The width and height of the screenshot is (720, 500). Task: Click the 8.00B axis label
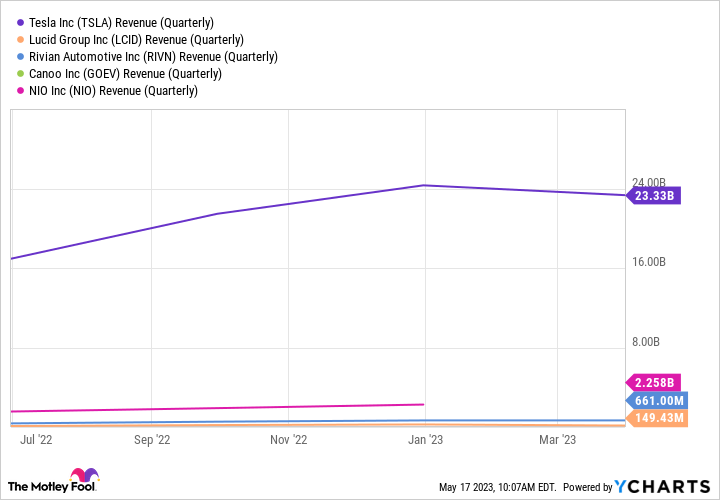646,342
